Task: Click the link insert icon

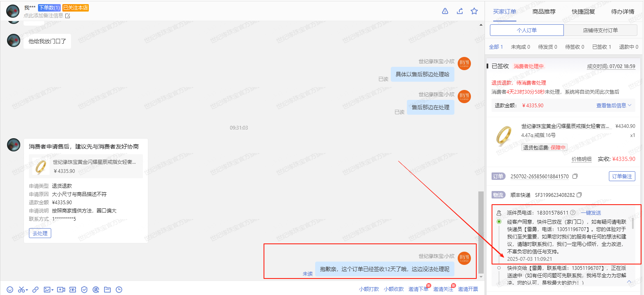Action: click(x=36, y=290)
